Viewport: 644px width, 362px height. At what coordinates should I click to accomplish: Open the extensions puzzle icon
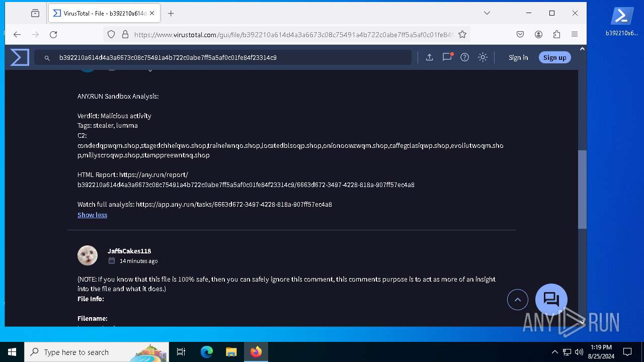click(x=556, y=34)
